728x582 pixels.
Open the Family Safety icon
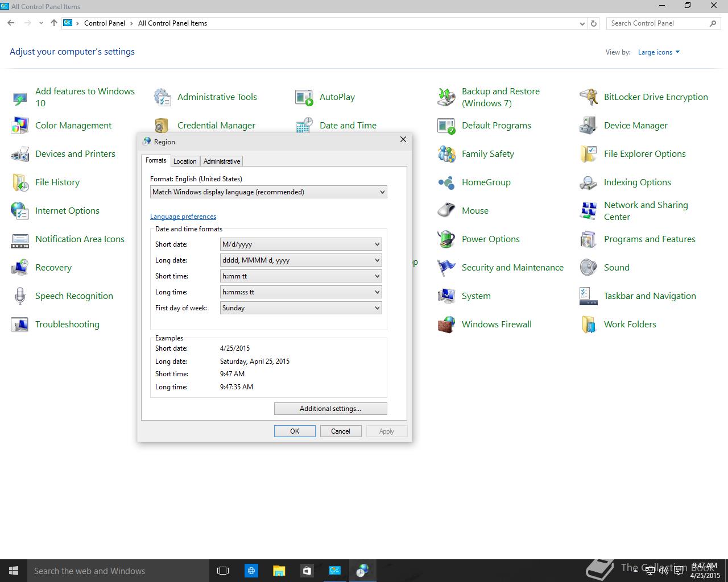[x=446, y=154]
